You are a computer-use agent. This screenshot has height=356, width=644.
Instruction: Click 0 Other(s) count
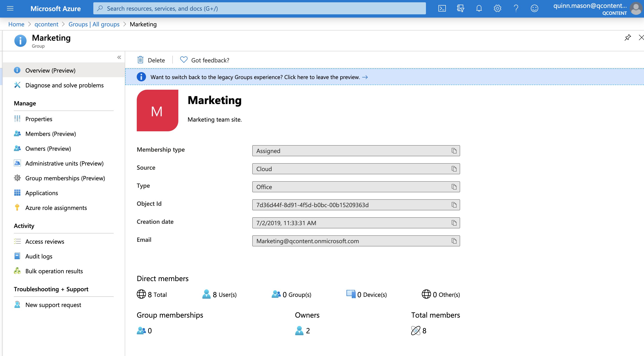441,295
